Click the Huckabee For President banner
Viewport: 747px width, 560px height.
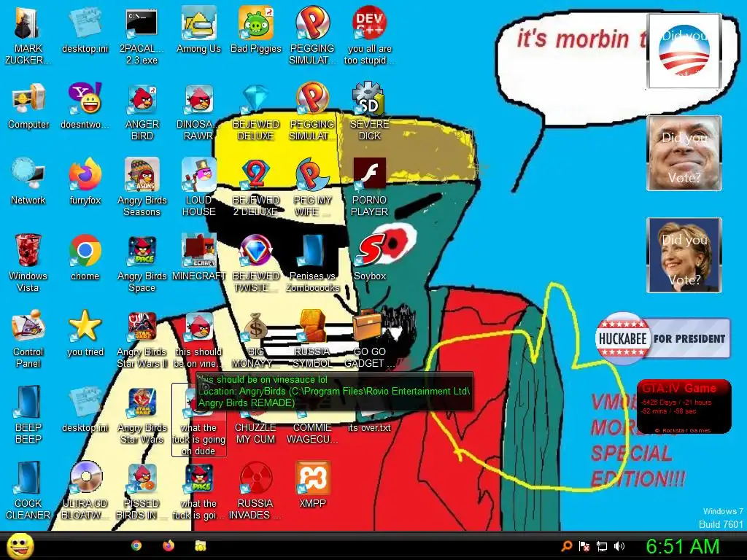coord(662,338)
